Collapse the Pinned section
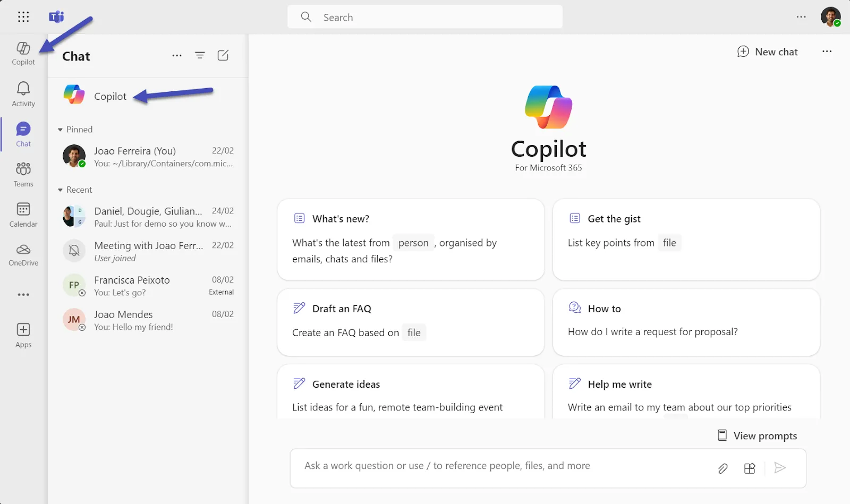 pyautogui.click(x=75, y=130)
